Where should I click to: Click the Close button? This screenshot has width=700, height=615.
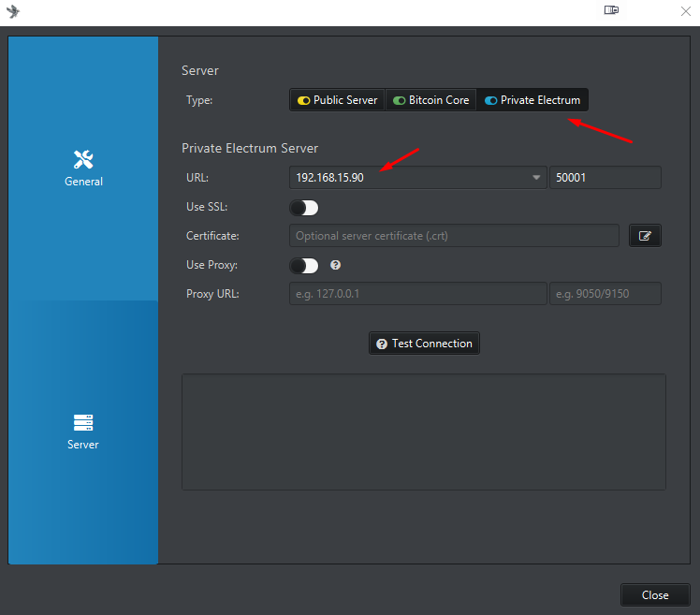coord(655,595)
